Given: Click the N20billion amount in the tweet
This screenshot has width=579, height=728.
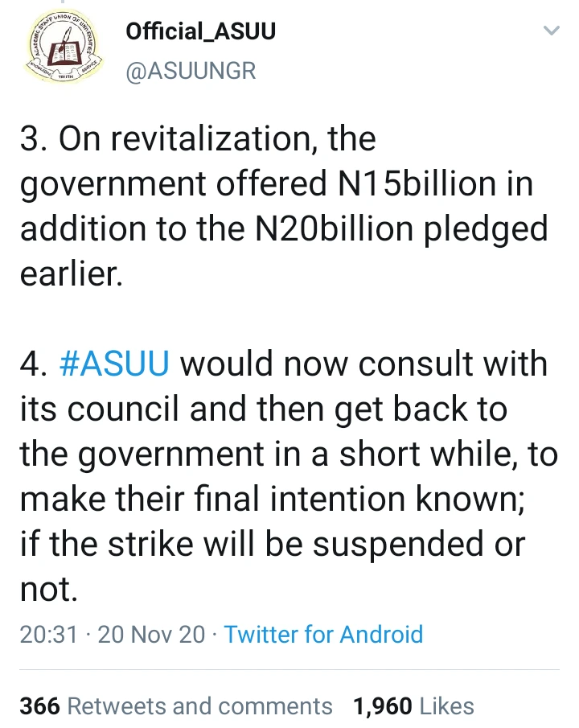Looking at the screenshot, I should [334, 228].
